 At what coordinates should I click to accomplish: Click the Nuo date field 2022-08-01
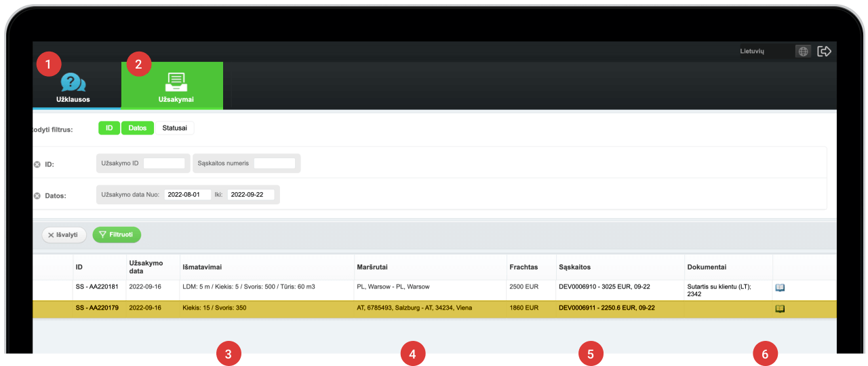tap(187, 194)
